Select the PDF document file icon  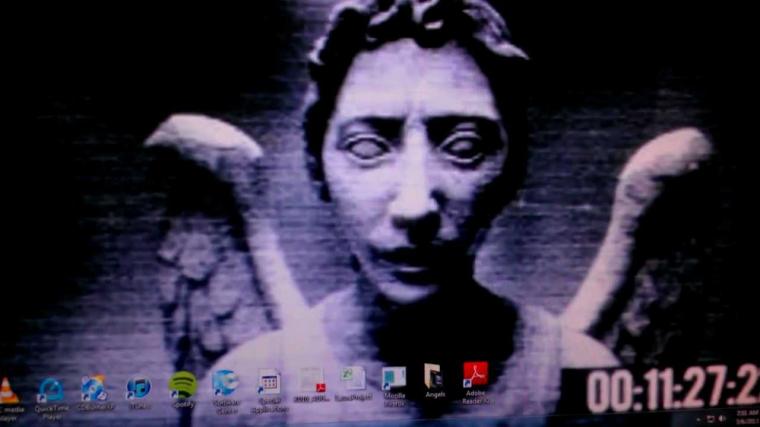tap(312, 381)
